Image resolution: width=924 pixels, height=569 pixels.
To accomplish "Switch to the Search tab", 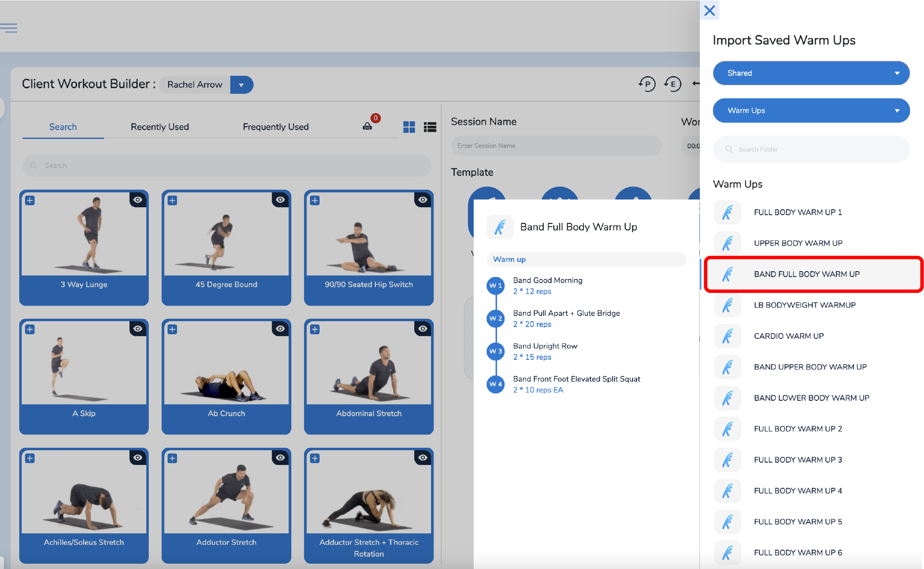I will tap(63, 127).
